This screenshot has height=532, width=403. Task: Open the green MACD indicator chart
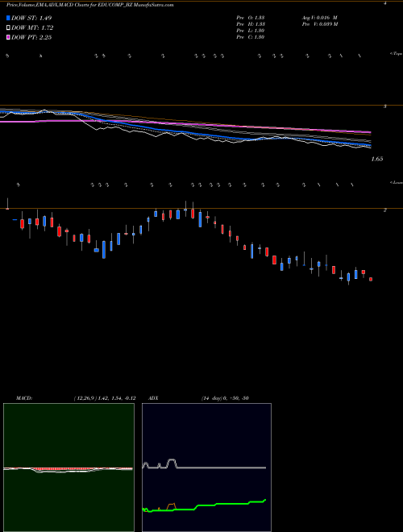coord(69,468)
